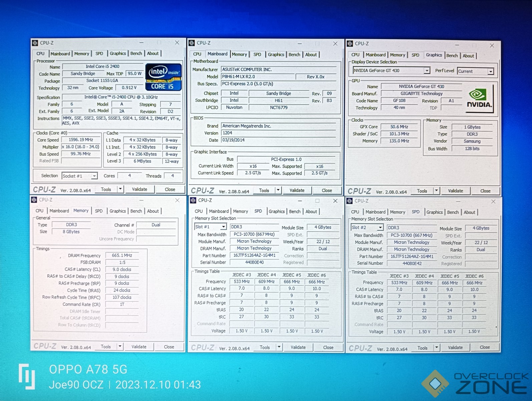Screen dimensions: 532x401
Task: Select the CPU tab in the Graphics window
Action: coord(355,55)
